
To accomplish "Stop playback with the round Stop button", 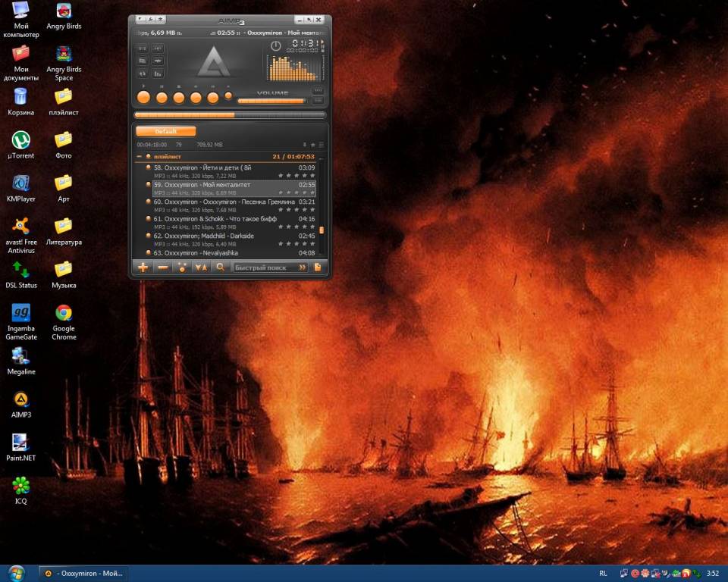I will [x=179, y=98].
